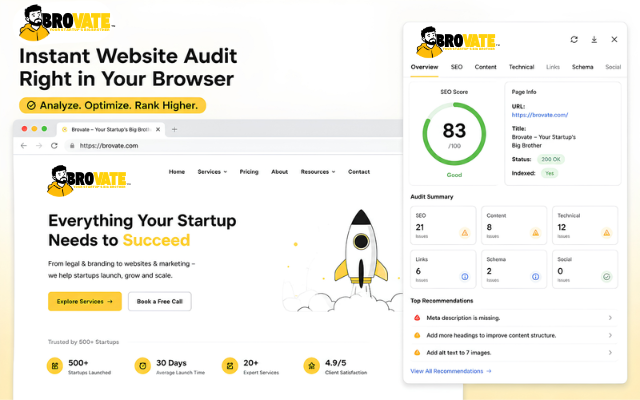Expand the 'Add more headings' recommendation chevron

pos(610,335)
